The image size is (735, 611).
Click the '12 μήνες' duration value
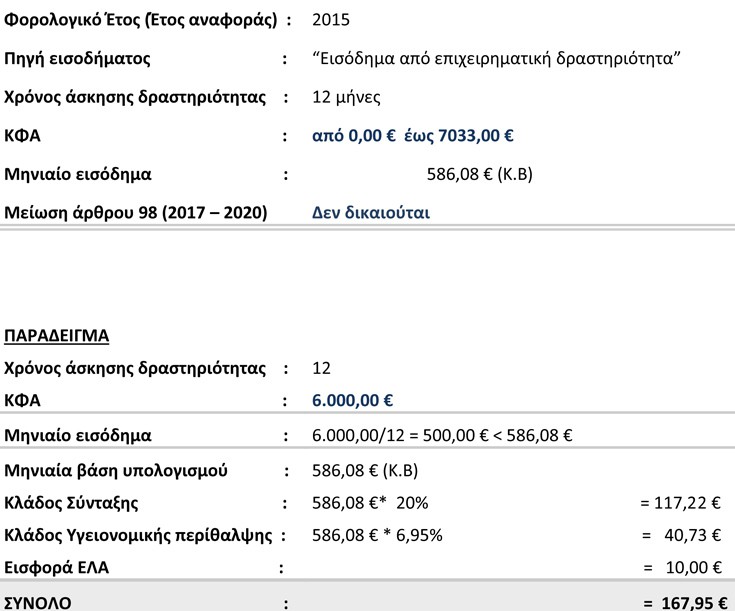(346, 98)
